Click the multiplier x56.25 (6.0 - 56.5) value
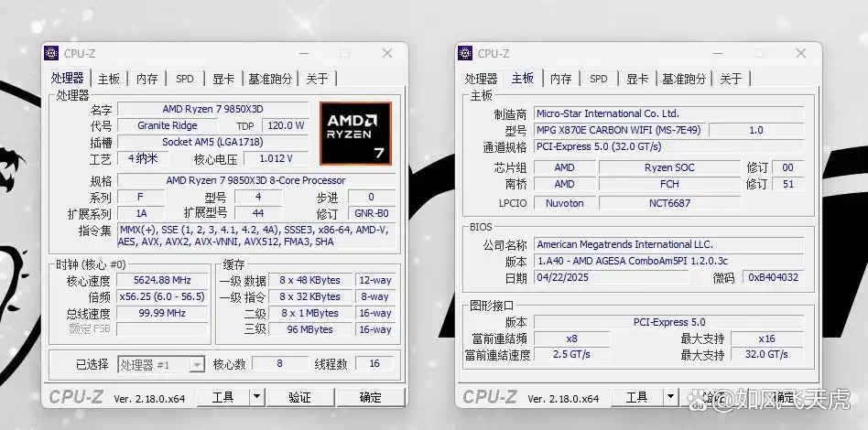Viewport: 868px width, 430px height. click(162, 296)
